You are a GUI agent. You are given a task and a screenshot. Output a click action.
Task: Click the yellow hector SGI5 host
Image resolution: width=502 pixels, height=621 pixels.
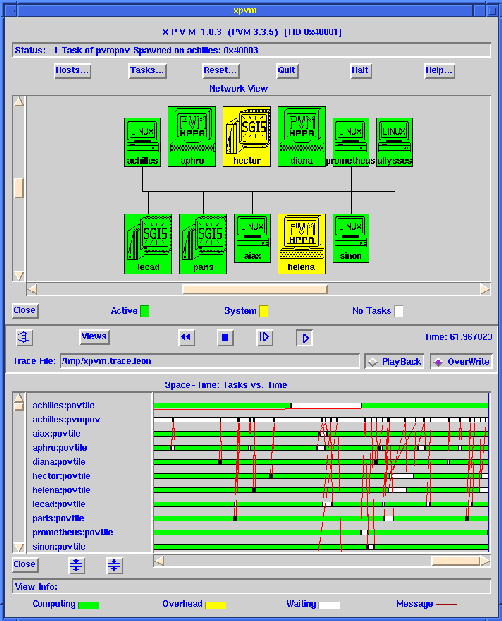[x=247, y=136]
